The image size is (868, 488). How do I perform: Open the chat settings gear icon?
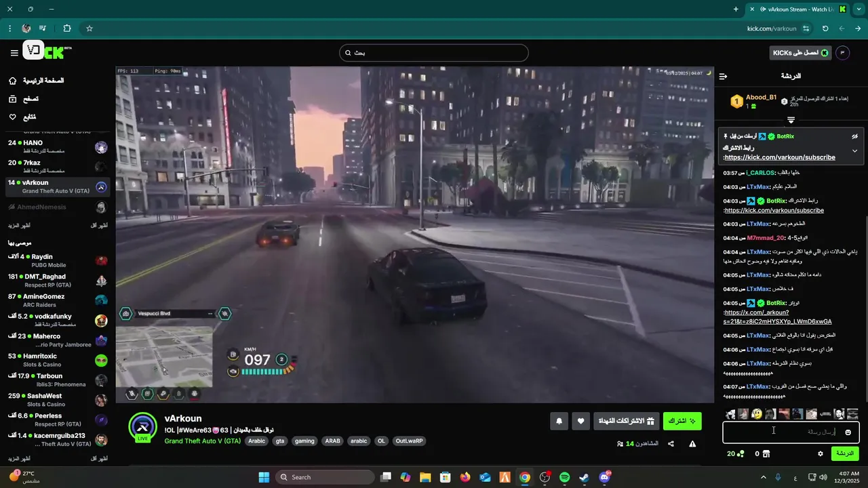click(820, 453)
